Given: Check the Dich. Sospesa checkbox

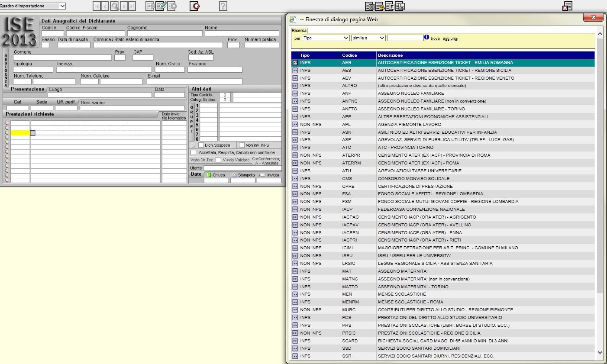Looking at the screenshot, I should click(x=201, y=145).
